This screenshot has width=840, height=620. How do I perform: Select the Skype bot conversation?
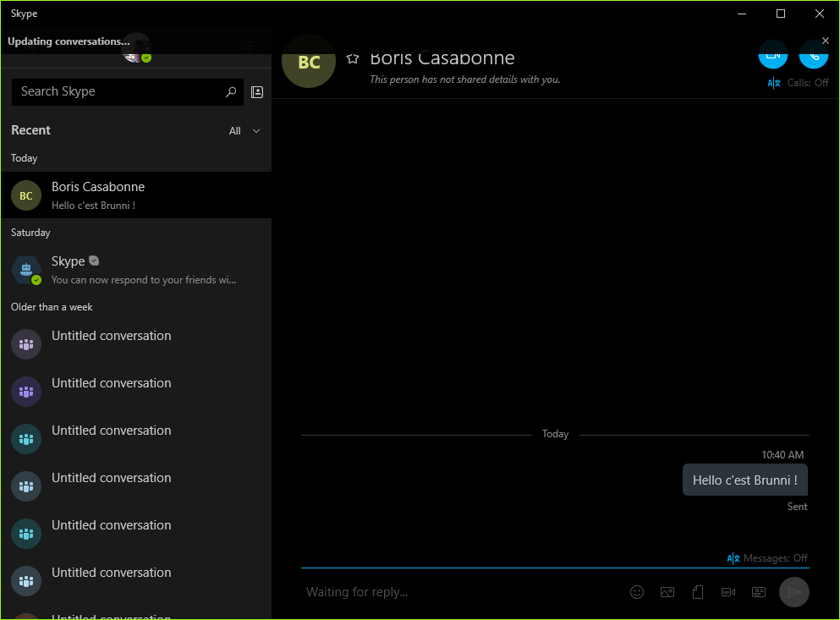pyautogui.click(x=135, y=270)
